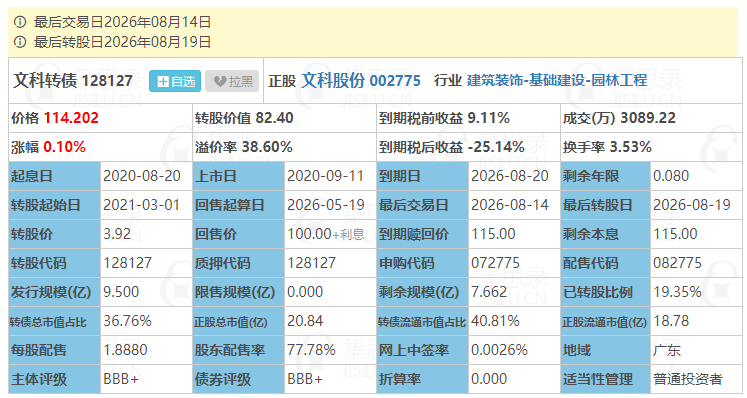Select 转股起始日 date 2021-03-01

coord(141,205)
